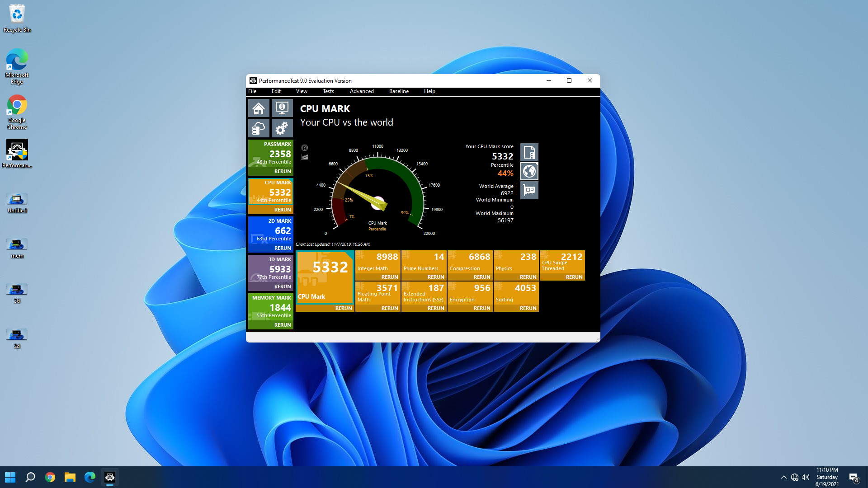Image resolution: width=868 pixels, height=488 pixels.
Task: Open the Advanced menu
Action: (362, 91)
